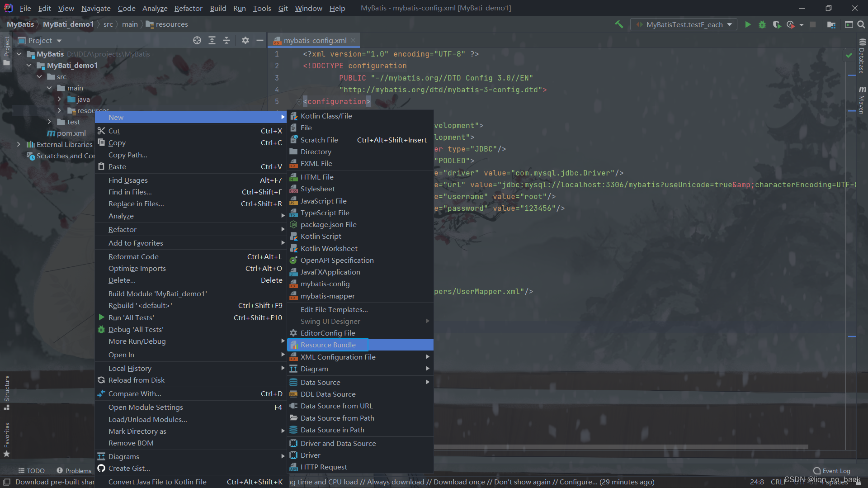Open Structure tool window on left edge
This screenshot has height=488, width=868.
point(7,393)
